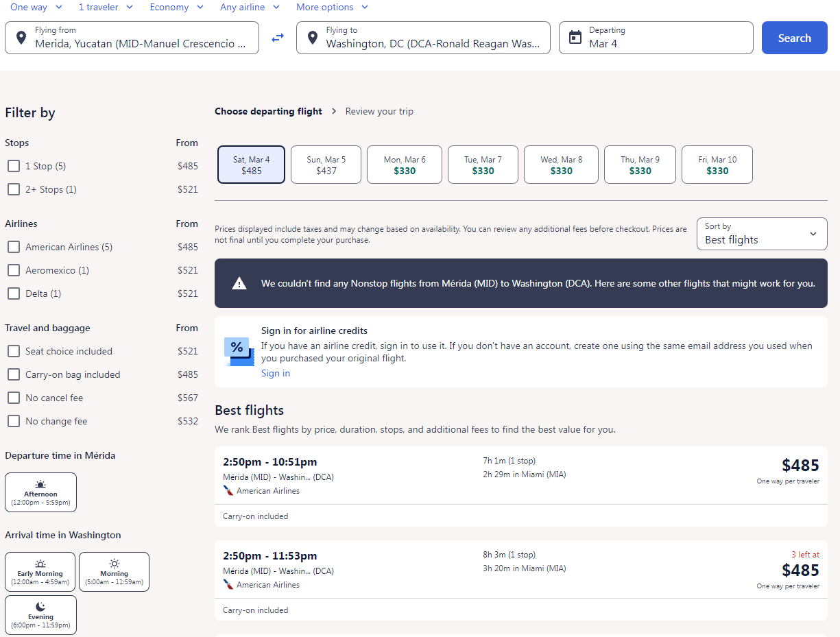This screenshot has width=840, height=637.
Task: Open the Sort by Best flights dropdown
Action: coord(762,234)
